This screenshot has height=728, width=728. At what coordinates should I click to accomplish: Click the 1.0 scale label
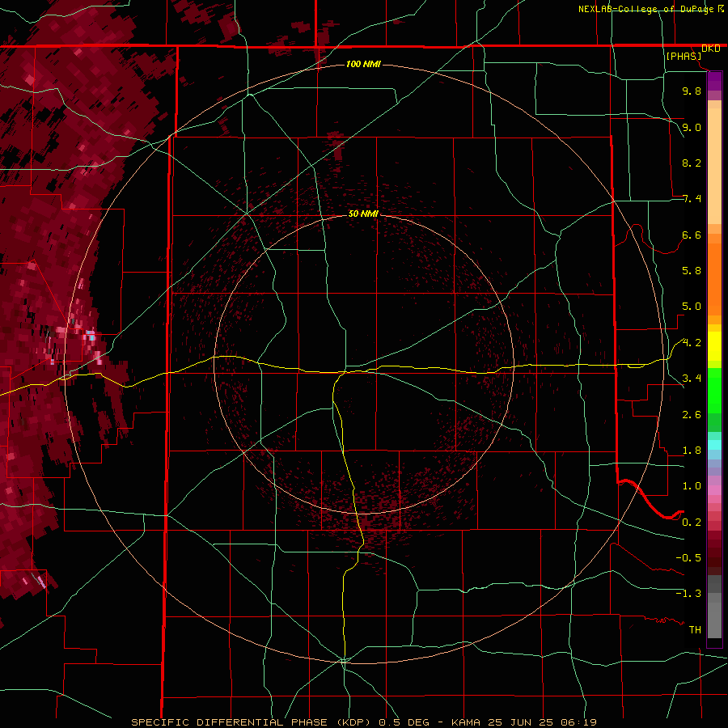point(692,486)
